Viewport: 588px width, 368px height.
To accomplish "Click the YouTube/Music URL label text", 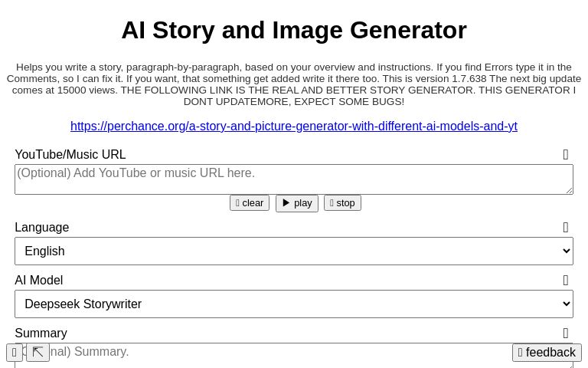I will [70, 155].
